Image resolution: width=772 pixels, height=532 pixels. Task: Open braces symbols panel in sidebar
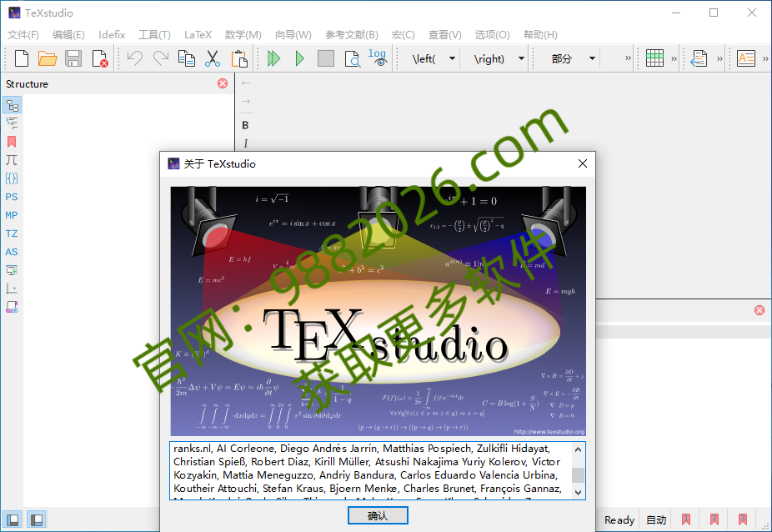(x=12, y=178)
